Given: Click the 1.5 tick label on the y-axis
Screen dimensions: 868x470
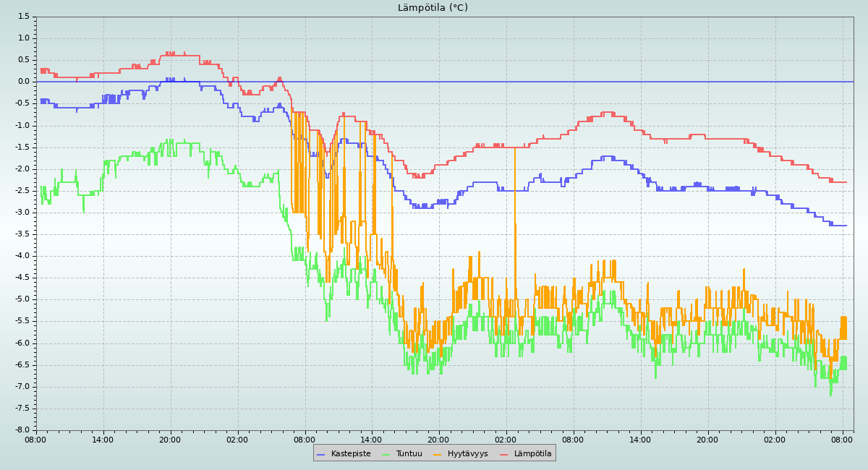Looking at the screenshot, I should (x=23, y=16).
